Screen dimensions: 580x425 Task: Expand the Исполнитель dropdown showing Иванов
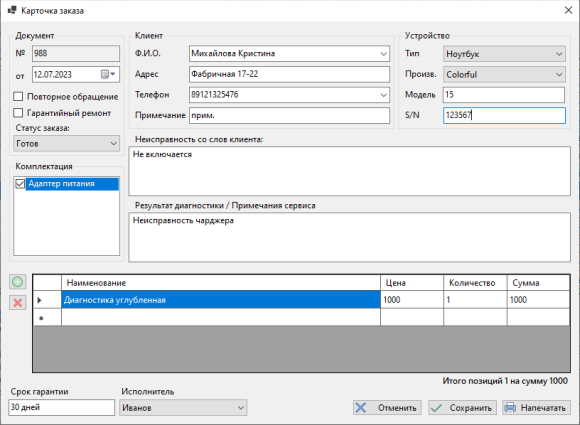[x=183, y=408]
